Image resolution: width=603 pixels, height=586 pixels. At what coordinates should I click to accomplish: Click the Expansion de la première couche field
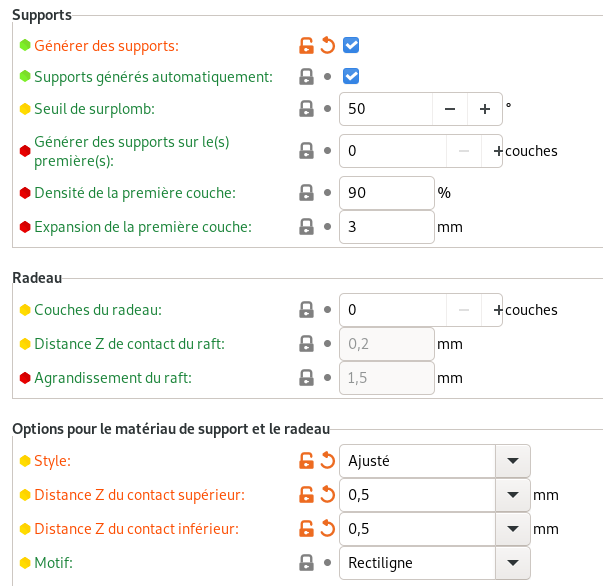click(x=387, y=227)
